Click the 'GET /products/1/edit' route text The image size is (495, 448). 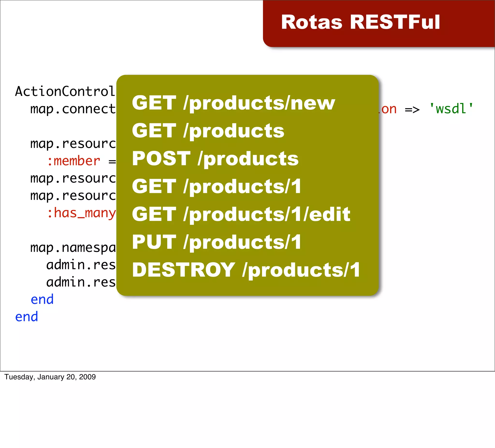pos(241,214)
